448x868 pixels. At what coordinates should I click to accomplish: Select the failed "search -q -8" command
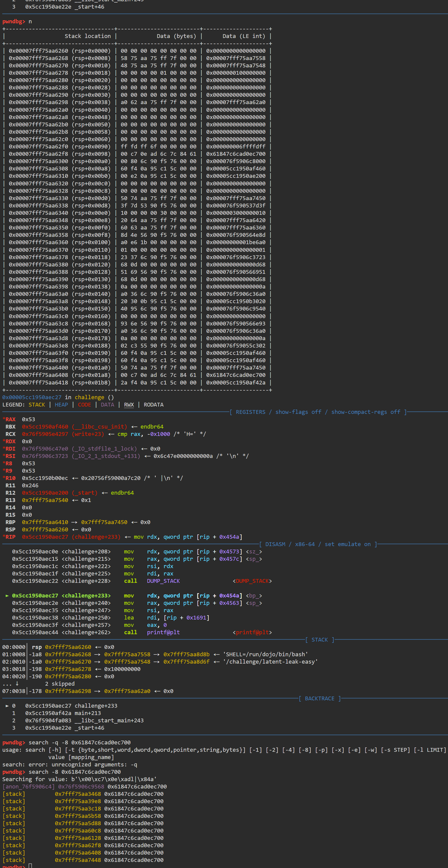[x=79, y=742]
